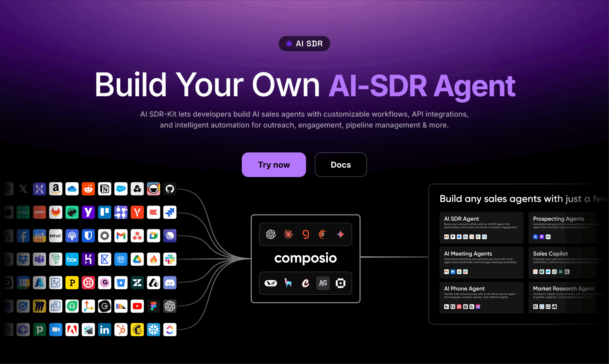The width and height of the screenshot is (609, 364).
Task: Select the Yahoo purple y icon
Action: coord(88,212)
